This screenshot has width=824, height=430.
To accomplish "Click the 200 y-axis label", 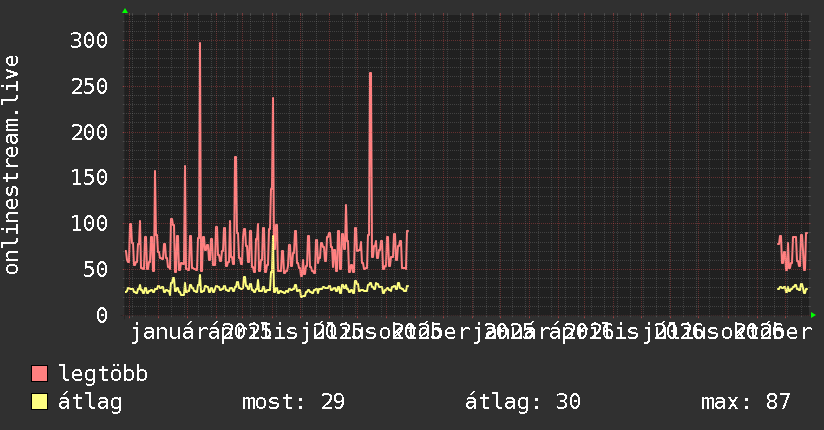I will click(89, 132).
